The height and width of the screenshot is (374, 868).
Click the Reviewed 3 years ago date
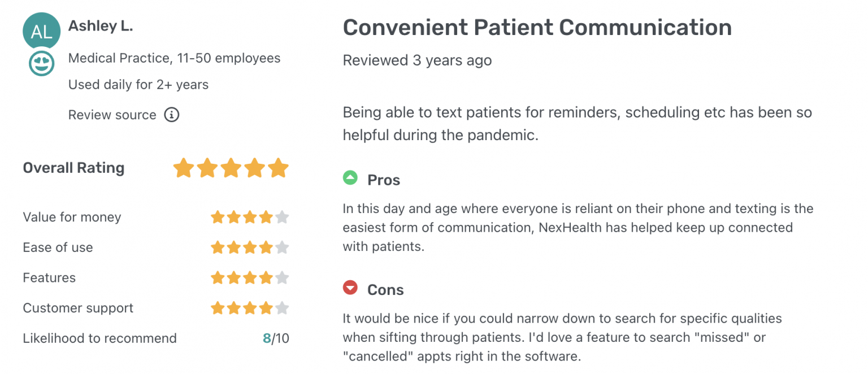click(417, 60)
